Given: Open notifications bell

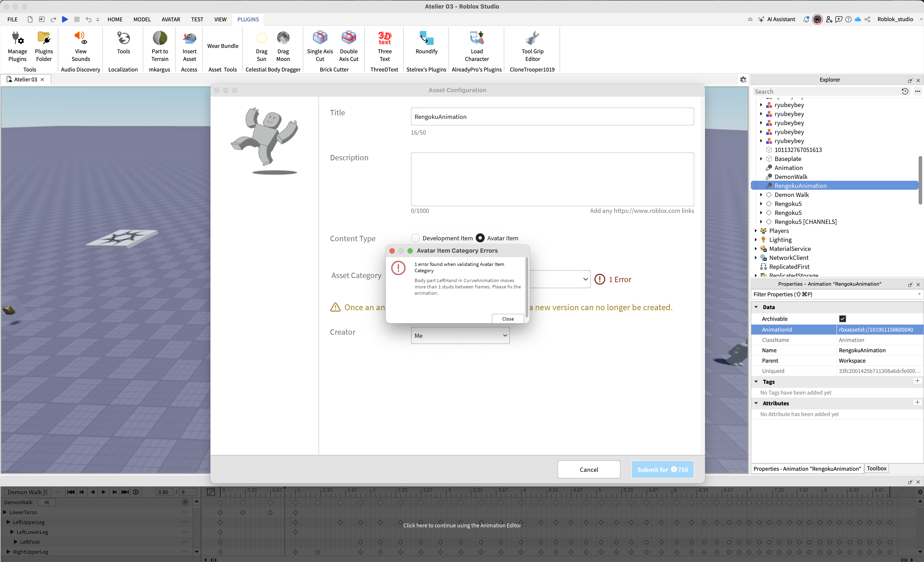Looking at the screenshot, I should 806,19.
